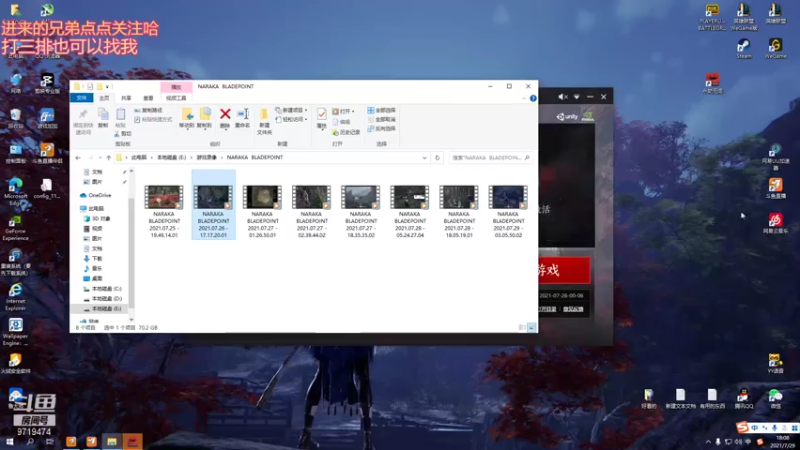This screenshot has height=450, width=800.
Task: Select Local Disk (C:) in navigation pane
Action: (x=102, y=289)
